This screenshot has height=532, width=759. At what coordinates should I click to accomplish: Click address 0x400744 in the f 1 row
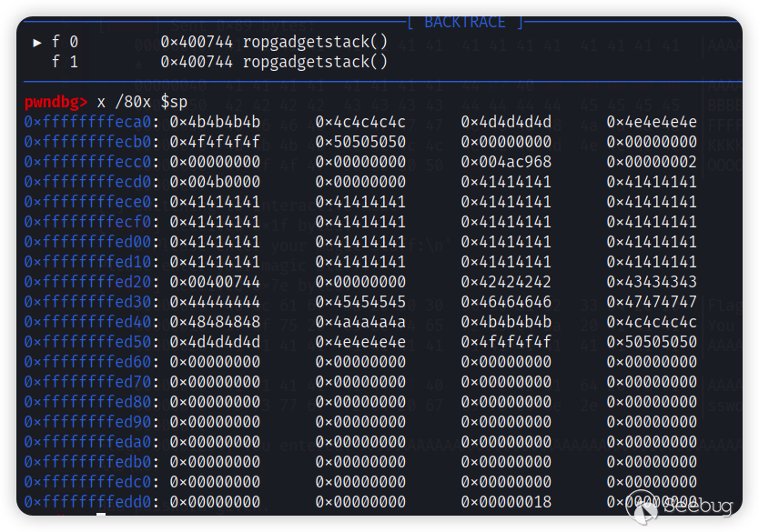coord(197,62)
